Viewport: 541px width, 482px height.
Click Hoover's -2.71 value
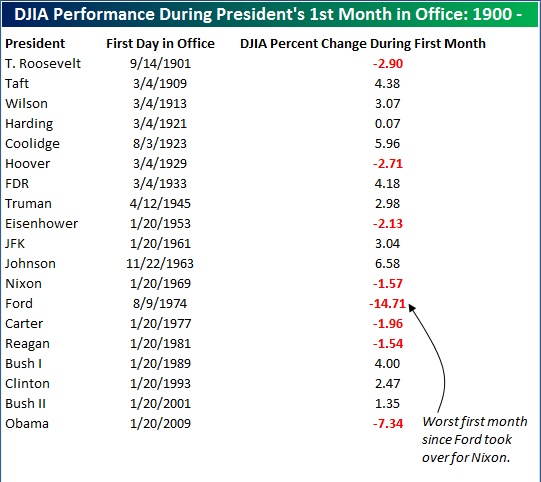click(x=388, y=164)
